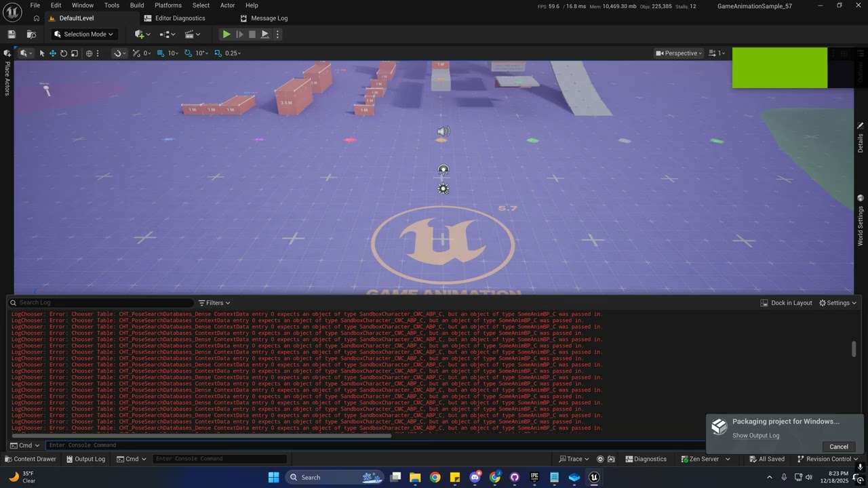Open the Tools menu
The image size is (868, 488).
(112, 5)
